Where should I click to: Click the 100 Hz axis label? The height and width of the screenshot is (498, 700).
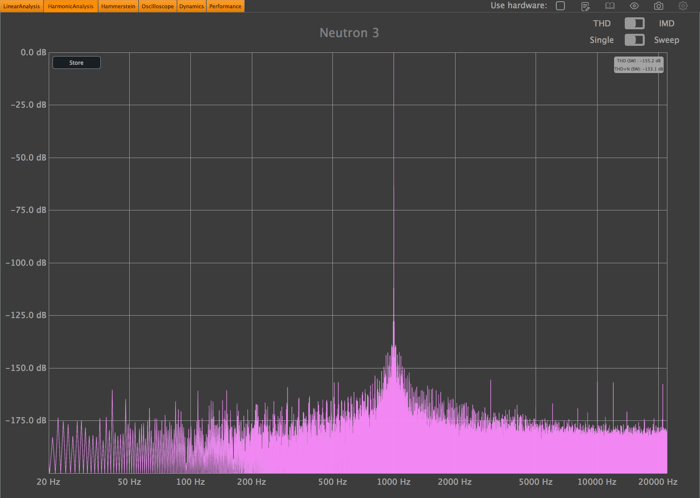191,482
